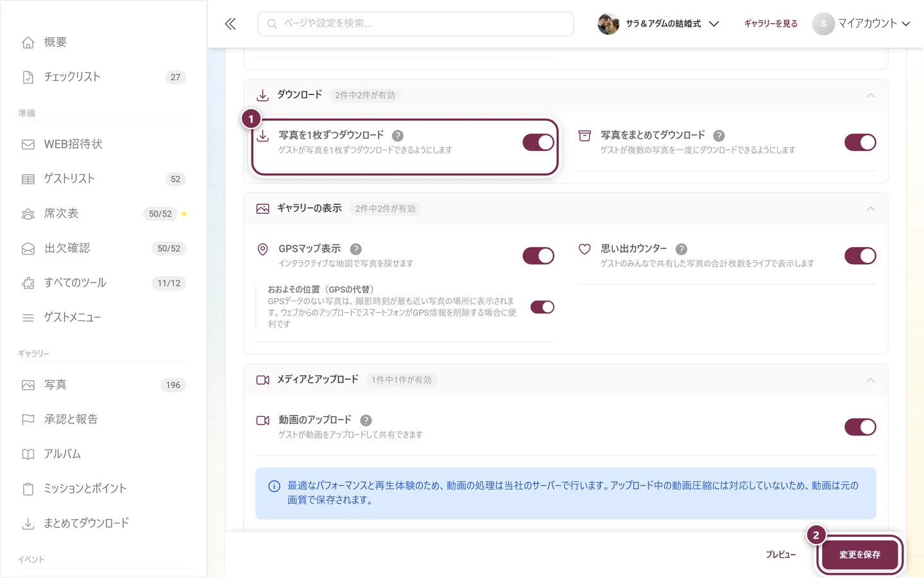
Task: Open チェックリスト in the sidebar
Action: pyautogui.click(x=103, y=77)
